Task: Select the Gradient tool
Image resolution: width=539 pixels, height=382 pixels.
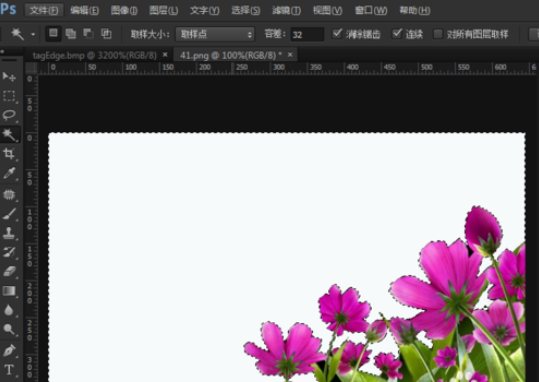Action: [9, 291]
